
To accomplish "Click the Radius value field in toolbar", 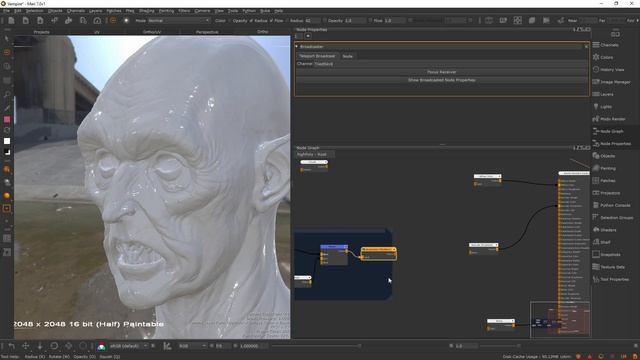I will coord(313,20).
